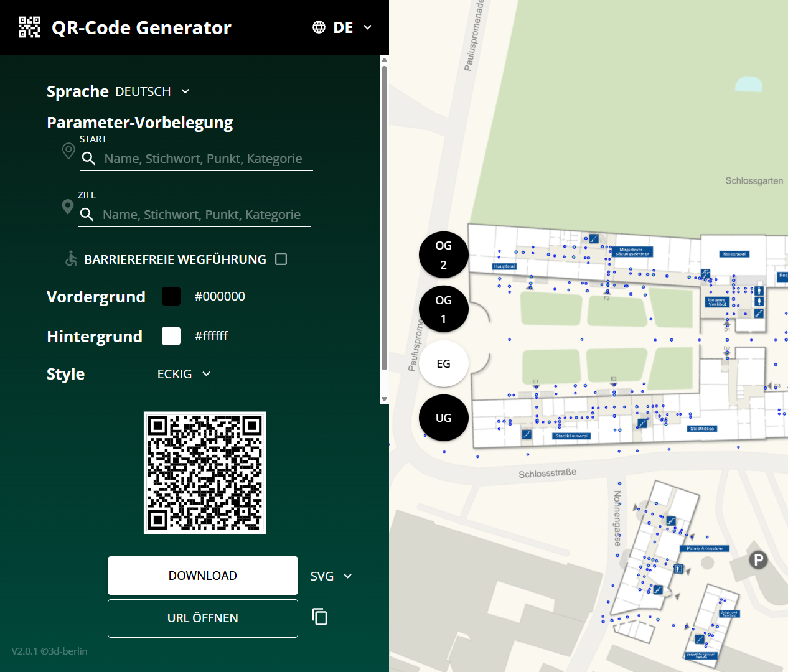Click the Schlossstraße street label

[x=548, y=473]
